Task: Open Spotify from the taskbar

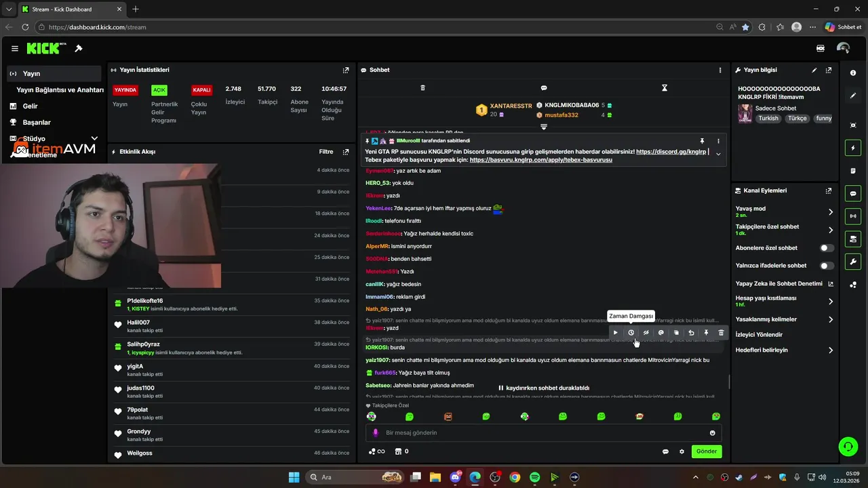Action: tap(534, 477)
